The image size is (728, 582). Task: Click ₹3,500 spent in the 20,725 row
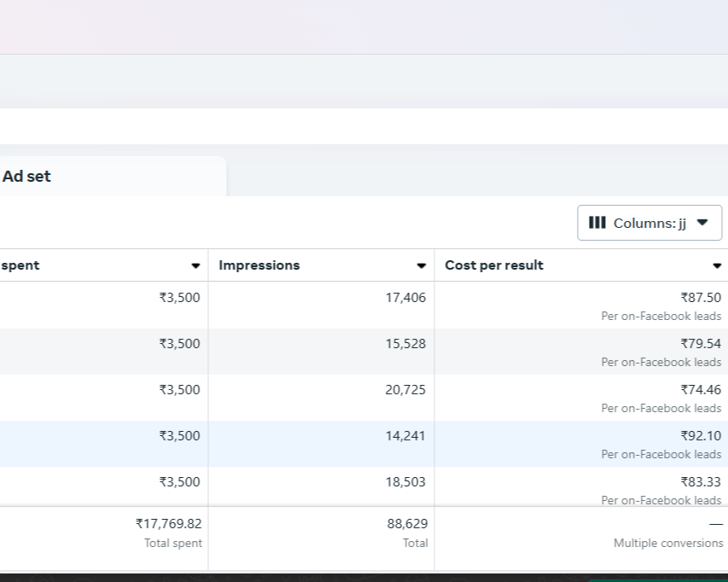point(179,389)
